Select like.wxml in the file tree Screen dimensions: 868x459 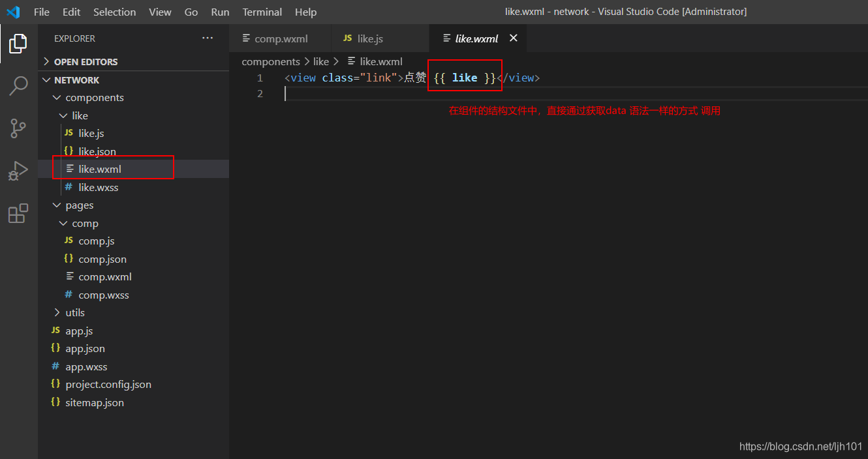coord(133,169)
